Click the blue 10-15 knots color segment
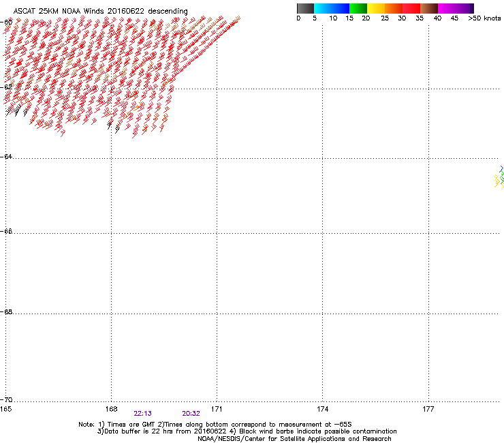The width and height of the screenshot is (504, 443). tap(341, 8)
